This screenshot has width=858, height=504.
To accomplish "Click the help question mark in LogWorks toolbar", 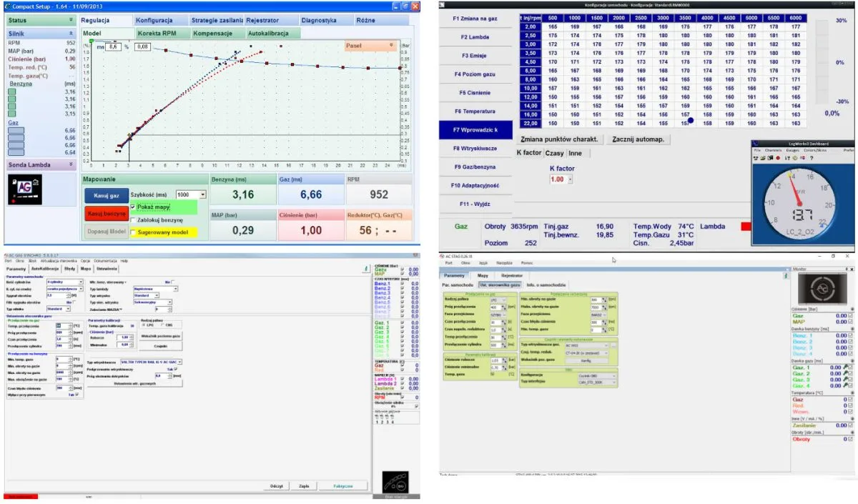I will tap(810, 158).
